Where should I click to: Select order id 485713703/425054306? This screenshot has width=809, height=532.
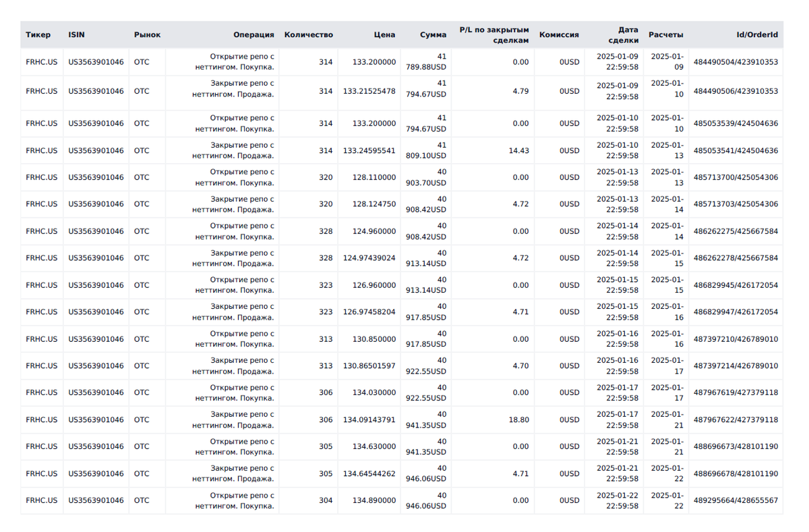pos(736,204)
